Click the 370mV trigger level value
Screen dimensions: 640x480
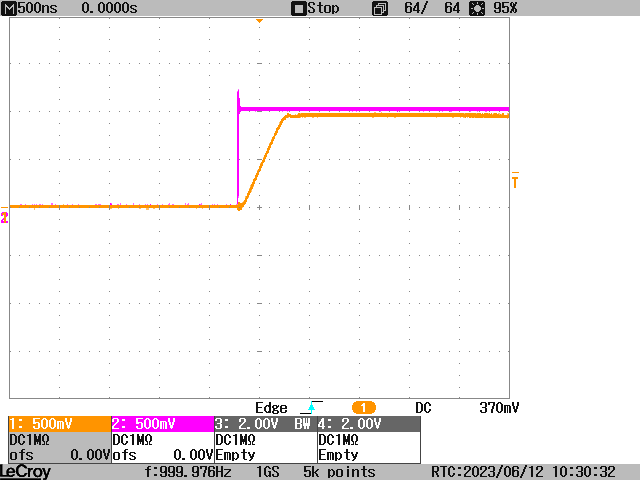coord(499,408)
